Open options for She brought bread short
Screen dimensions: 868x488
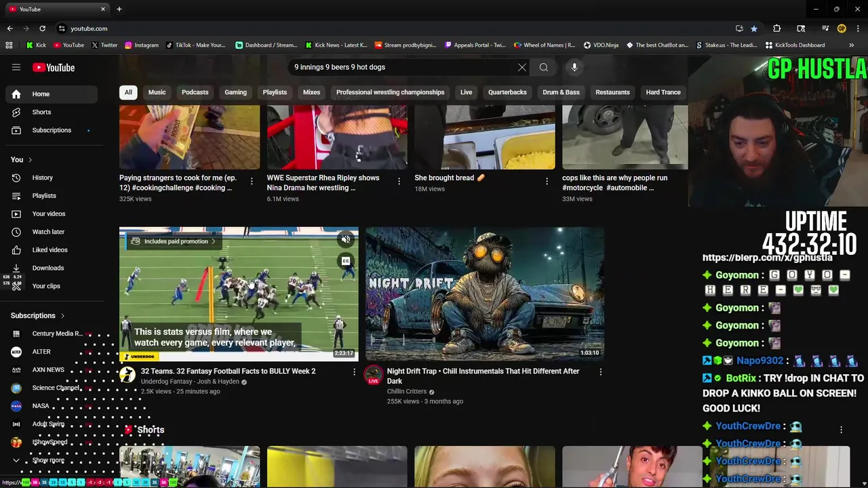[x=547, y=181]
